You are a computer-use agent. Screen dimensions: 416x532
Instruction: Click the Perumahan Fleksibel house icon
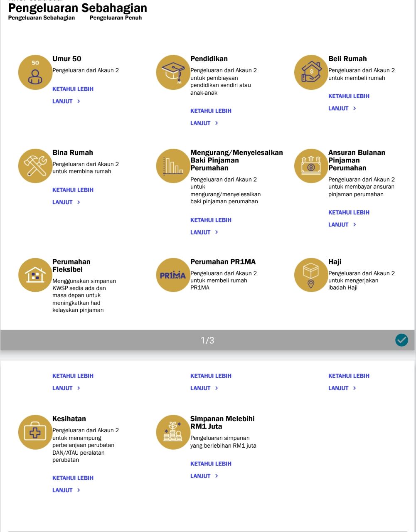pyautogui.click(x=35, y=275)
